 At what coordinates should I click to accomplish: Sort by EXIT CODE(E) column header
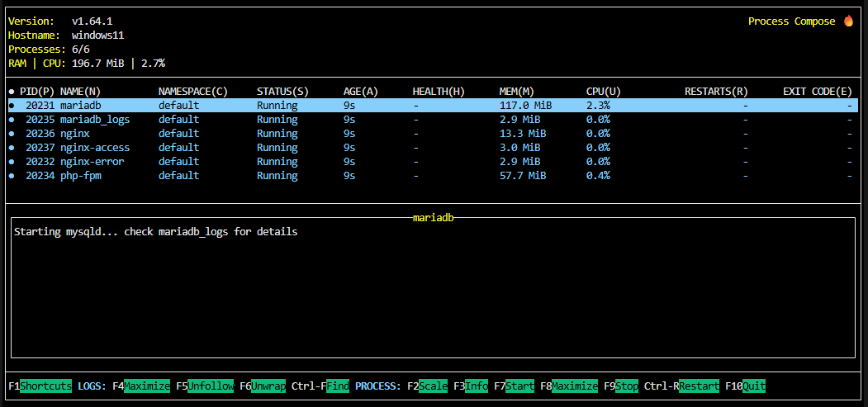pyautogui.click(x=818, y=92)
